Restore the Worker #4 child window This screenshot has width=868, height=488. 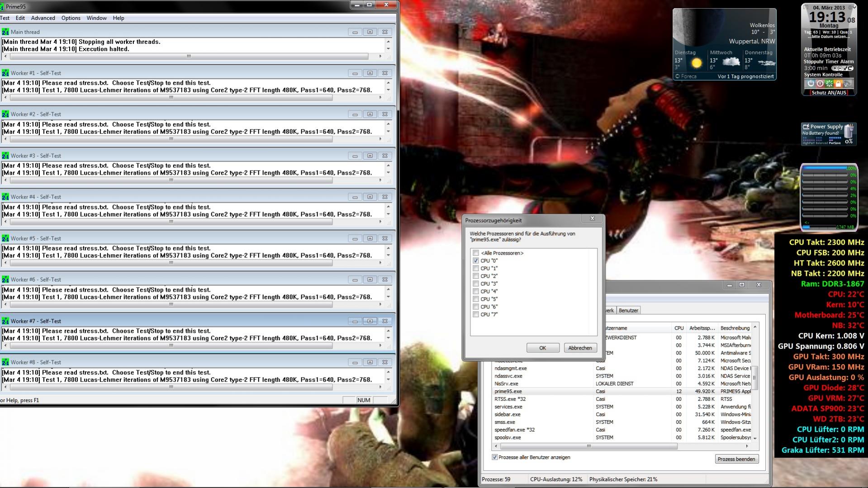(x=370, y=197)
